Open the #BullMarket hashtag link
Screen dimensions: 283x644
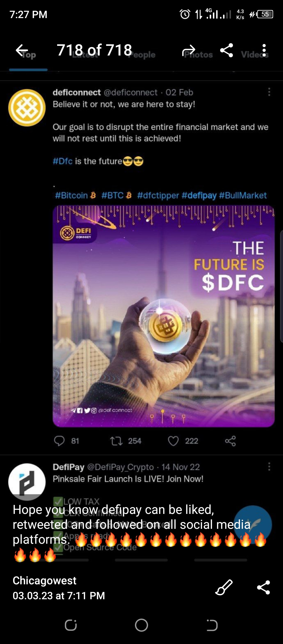pyautogui.click(x=243, y=195)
